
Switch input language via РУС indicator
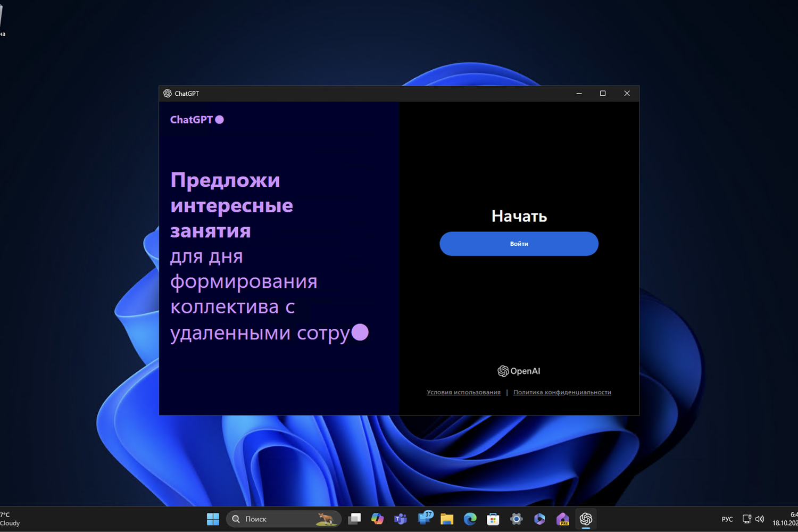click(x=727, y=519)
